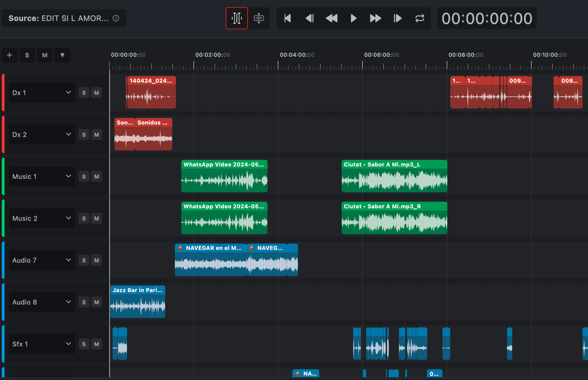Solo the Music 1 track
Screen dimensions: 588x380
pyautogui.click(x=84, y=176)
